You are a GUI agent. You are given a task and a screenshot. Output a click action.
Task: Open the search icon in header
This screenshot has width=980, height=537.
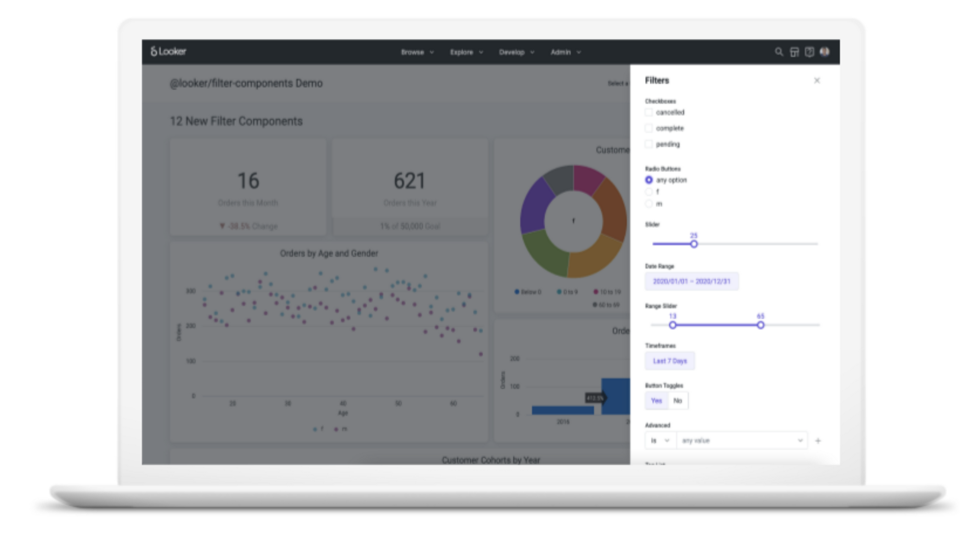778,52
